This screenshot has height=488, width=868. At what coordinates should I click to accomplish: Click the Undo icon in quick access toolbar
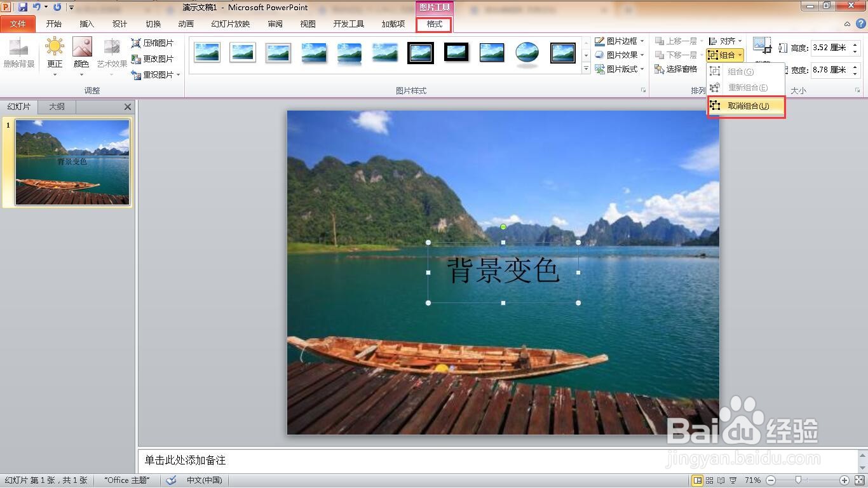[36, 7]
